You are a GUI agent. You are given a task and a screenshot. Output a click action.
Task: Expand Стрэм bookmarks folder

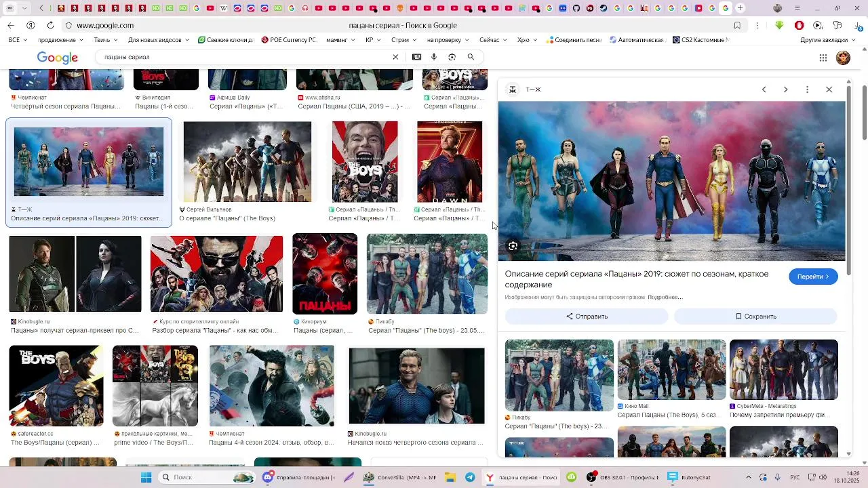coord(404,40)
